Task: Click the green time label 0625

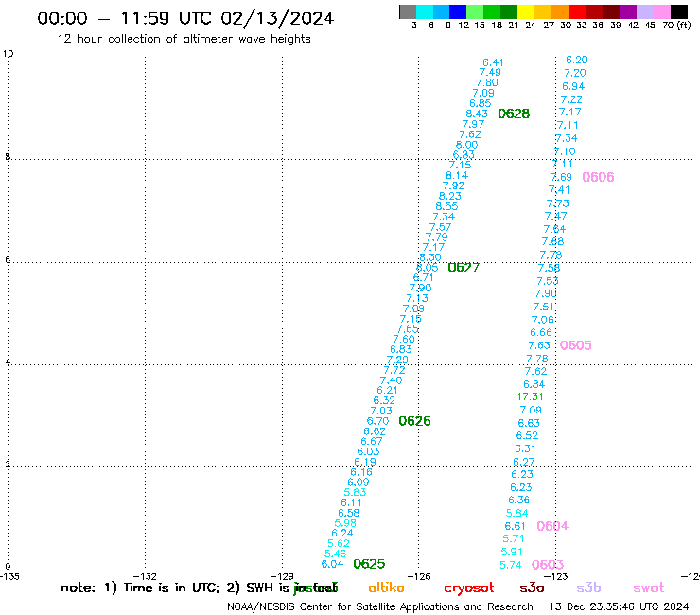Action: (x=369, y=564)
